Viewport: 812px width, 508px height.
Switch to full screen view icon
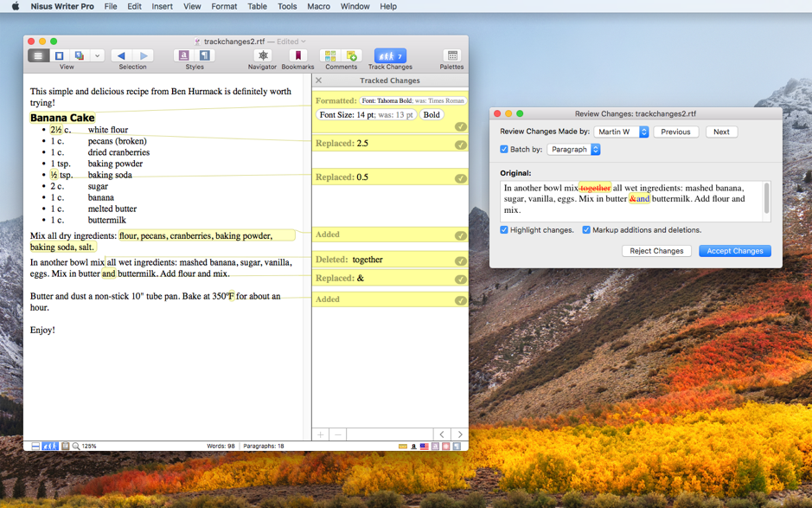(x=80, y=55)
